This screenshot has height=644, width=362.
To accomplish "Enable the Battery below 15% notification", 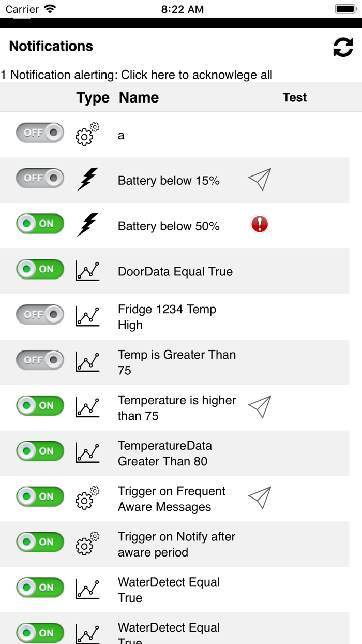I will (x=40, y=178).
